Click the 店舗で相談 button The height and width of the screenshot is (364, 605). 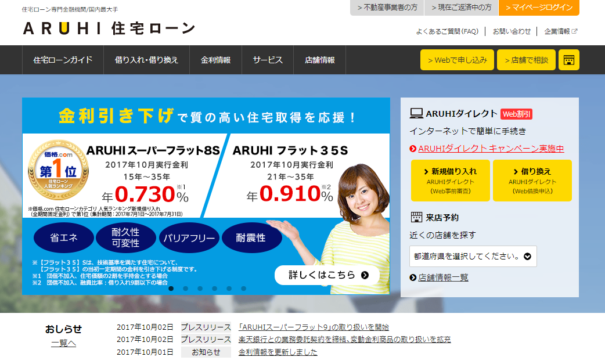(526, 60)
